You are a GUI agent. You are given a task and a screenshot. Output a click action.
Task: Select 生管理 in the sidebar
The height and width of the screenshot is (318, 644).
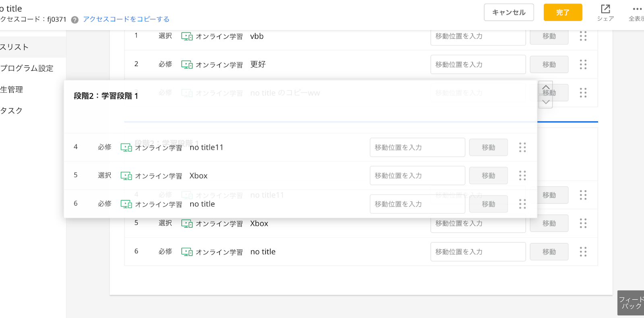click(x=11, y=90)
